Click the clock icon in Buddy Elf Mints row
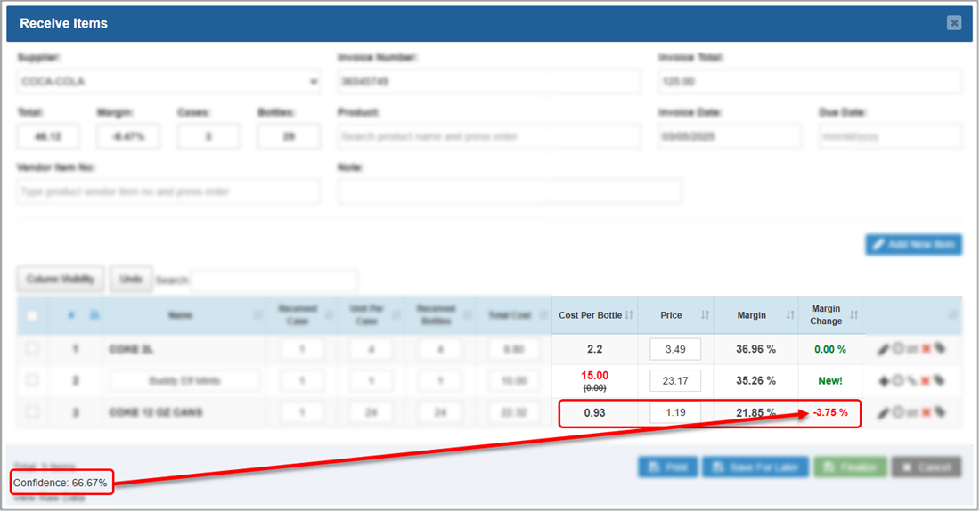 point(898,380)
